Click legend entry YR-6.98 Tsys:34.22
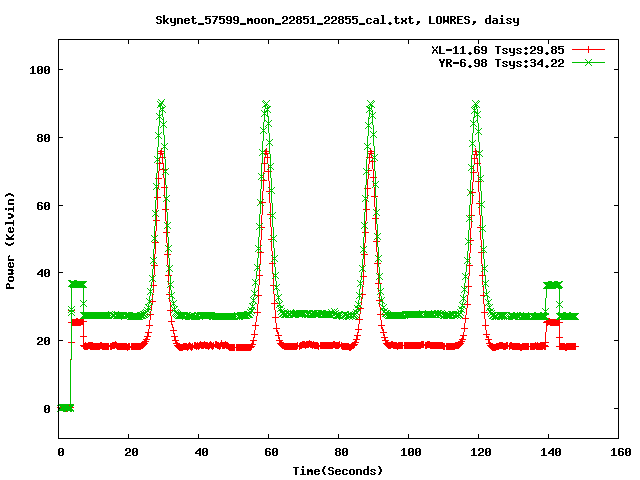Image resolution: width=640 pixels, height=480 pixels. (501, 63)
